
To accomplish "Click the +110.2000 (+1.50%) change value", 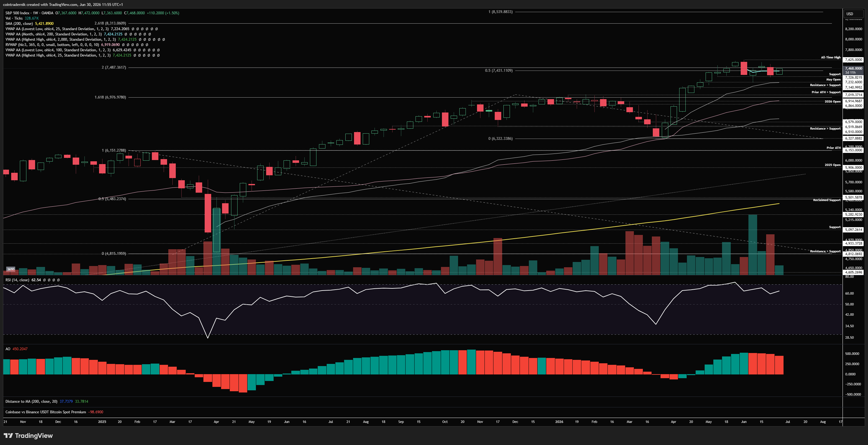I will (x=163, y=13).
